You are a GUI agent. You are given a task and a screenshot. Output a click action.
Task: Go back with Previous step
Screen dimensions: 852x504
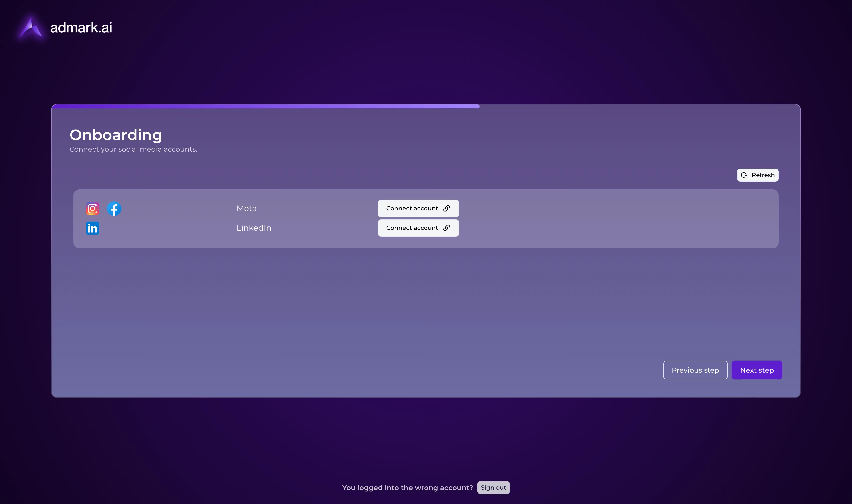click(695, 370)
